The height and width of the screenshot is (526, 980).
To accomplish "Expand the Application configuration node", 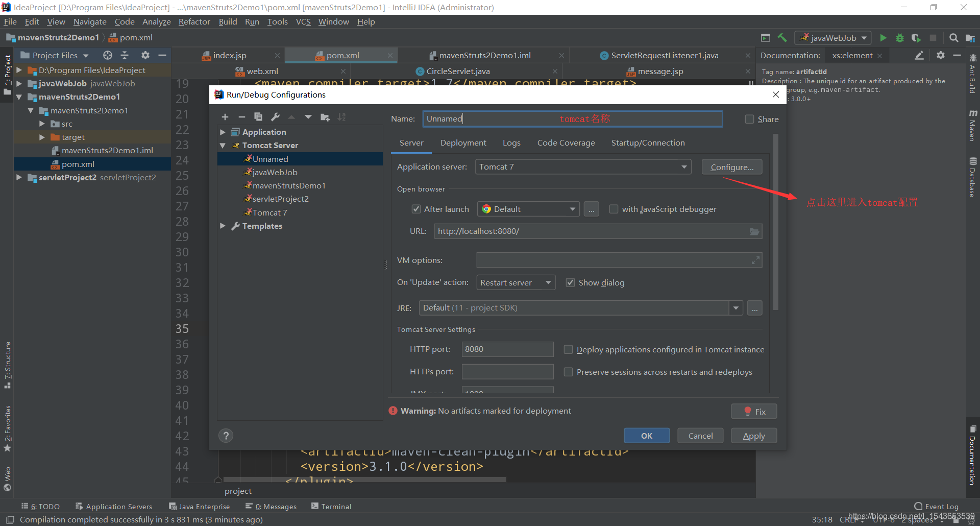I will click(x=223, y=132).
